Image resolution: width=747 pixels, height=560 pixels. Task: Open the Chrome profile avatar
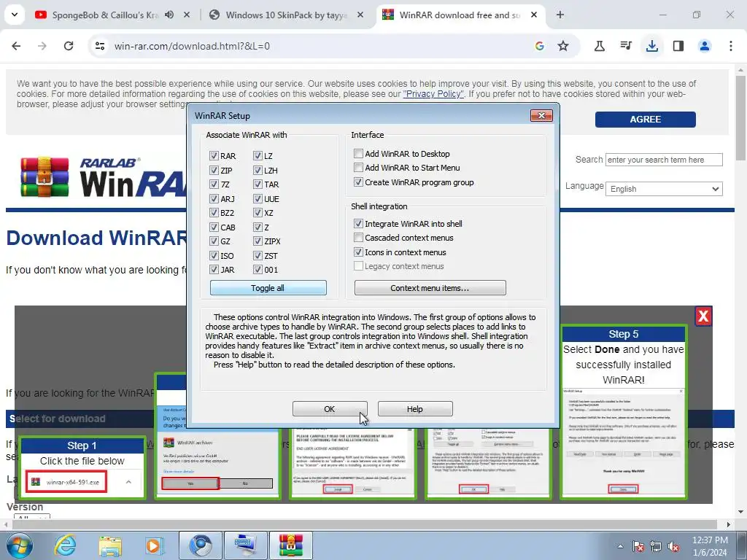click(704, 46)
